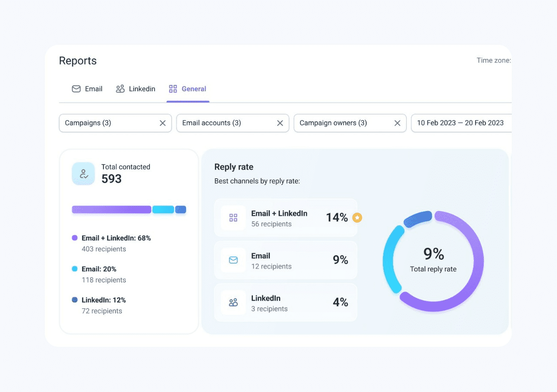The width and height of the screenshot is (557, 392).
Task: Click the people icon on Linkedin tab
Action: coord(120,89)
